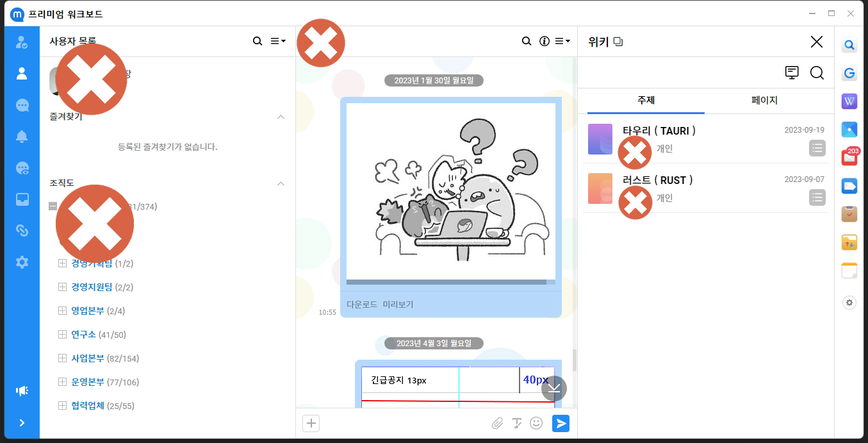
Task: Open the emoji picker smiley icon
Action: pos(536,423)
